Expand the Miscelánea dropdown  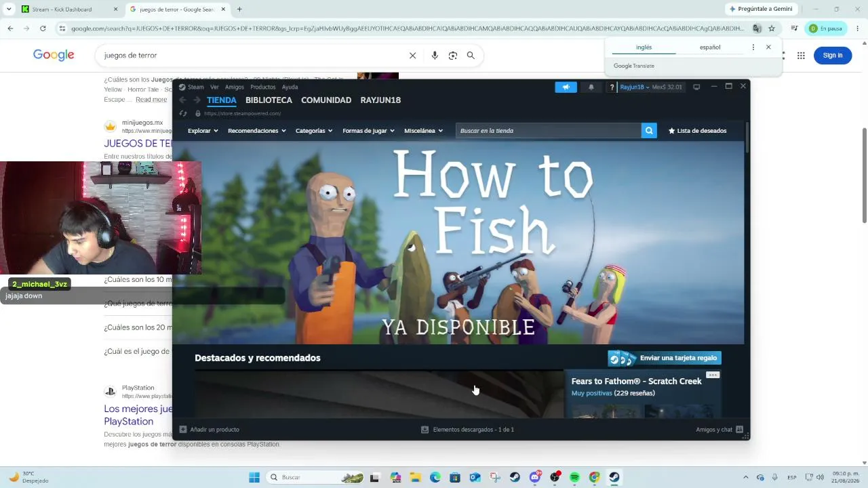click(x=424, y=131)
